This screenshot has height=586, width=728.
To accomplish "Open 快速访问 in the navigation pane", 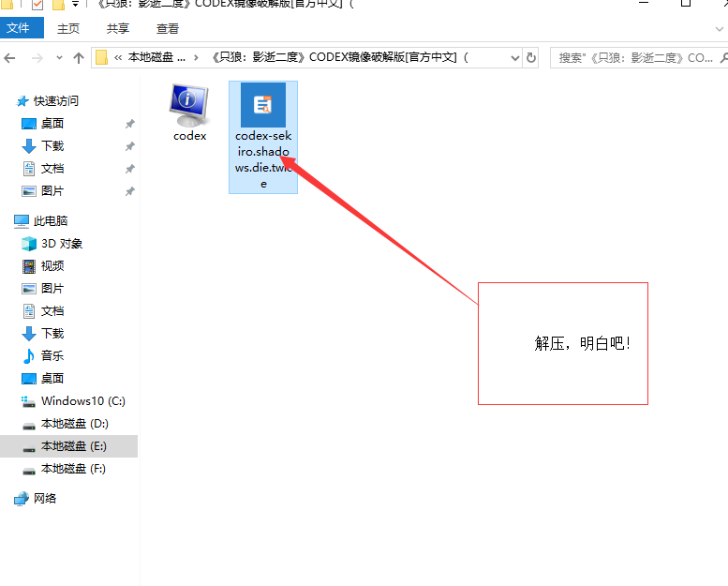I will (x=55, y=101).
